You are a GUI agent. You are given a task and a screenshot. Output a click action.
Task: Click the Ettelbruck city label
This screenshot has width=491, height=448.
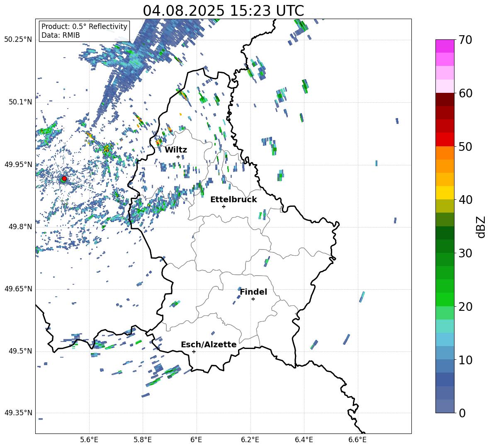233,200
